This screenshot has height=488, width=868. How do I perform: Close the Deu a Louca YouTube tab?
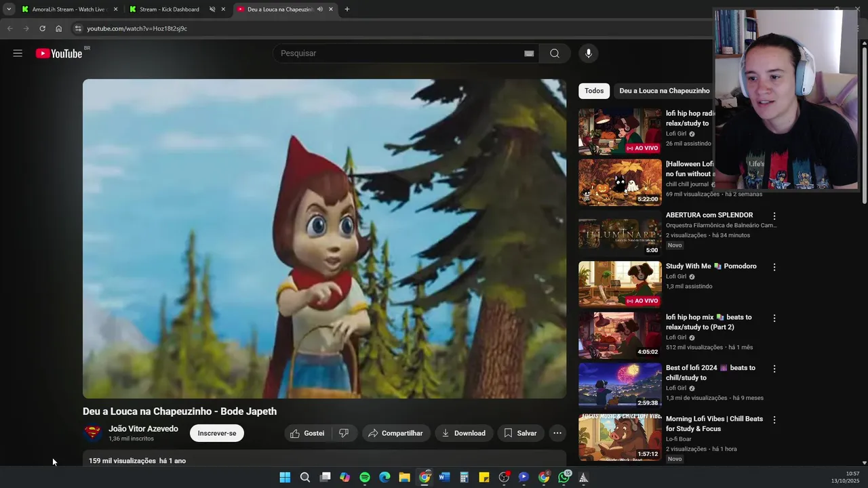(331, 9)
